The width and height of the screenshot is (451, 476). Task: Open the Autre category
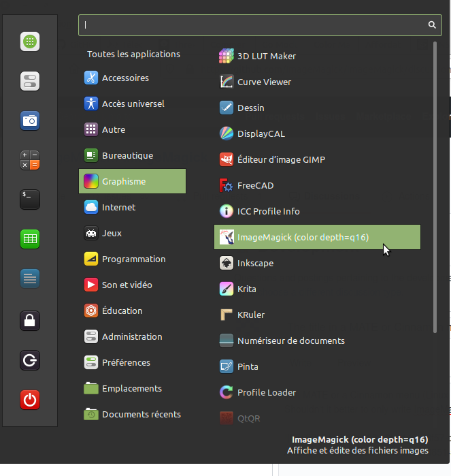[132, 129]
